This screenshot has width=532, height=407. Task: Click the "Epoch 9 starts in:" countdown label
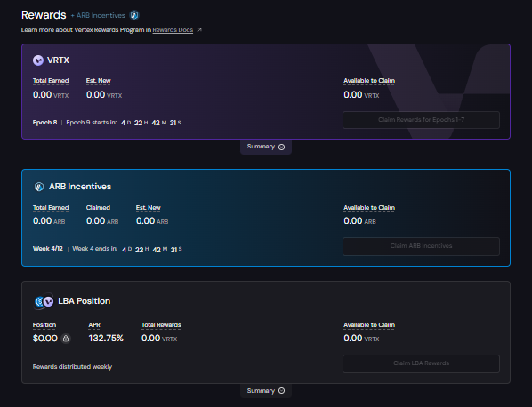coord(92,123)
